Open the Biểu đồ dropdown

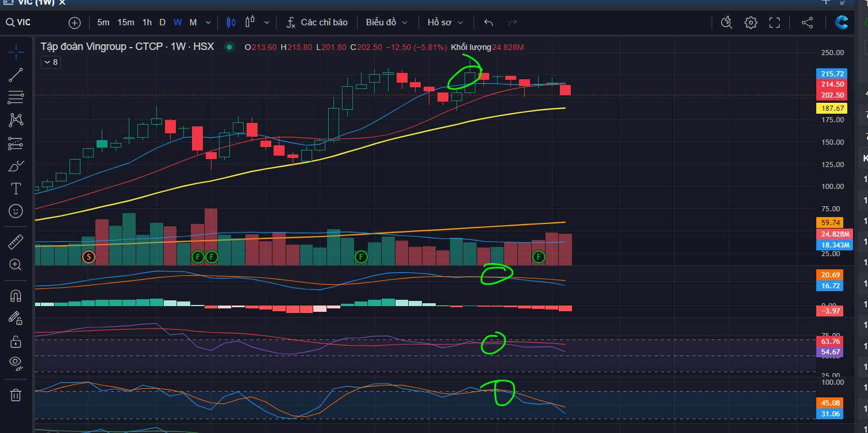pos(387,23)
